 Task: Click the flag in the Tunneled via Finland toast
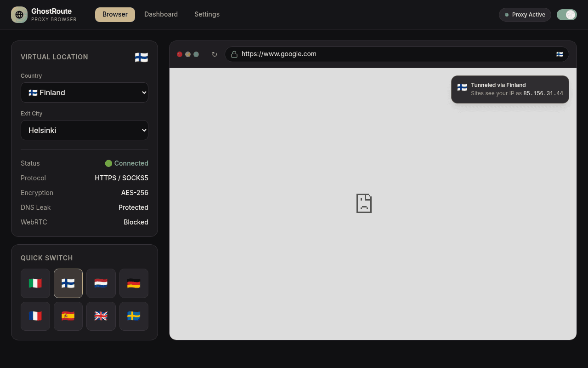[462, 87]
